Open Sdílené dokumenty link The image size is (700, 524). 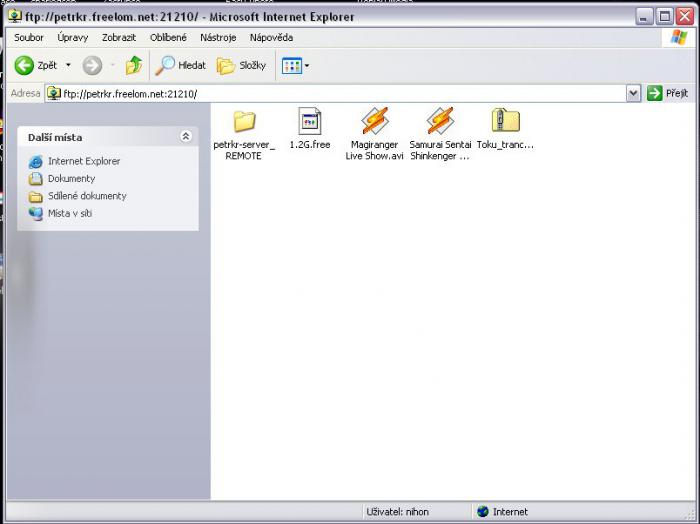pos(87,196)
